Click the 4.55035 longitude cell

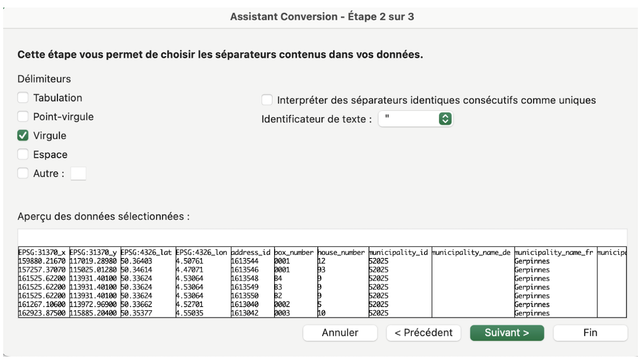pyautogui.click(x=189, y=313)
